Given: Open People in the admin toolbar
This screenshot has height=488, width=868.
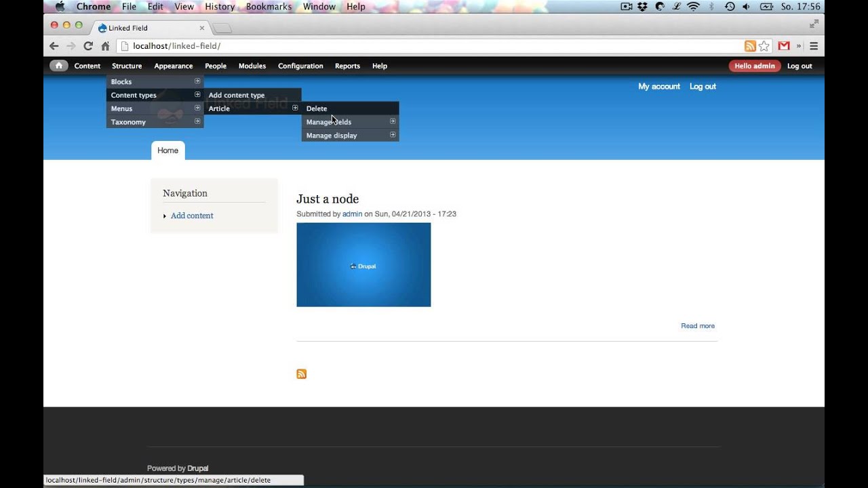Looking at the screenshot, I should tap(216, 66).
